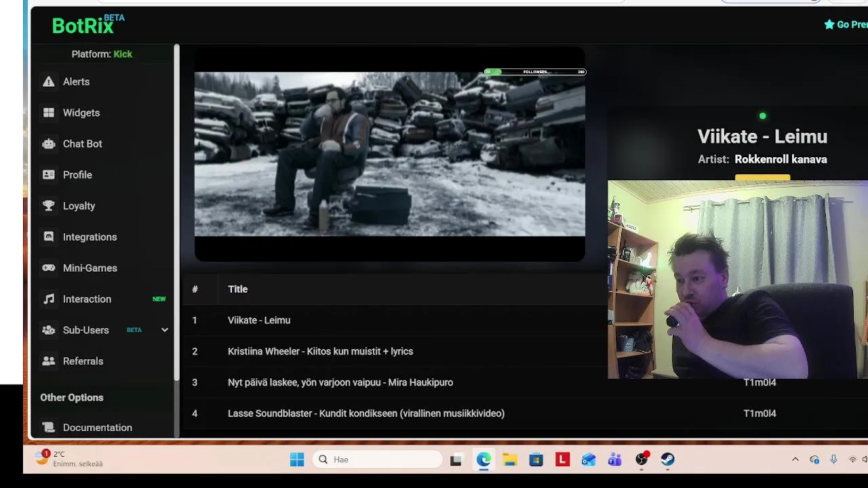Viewport: 868px width, 488px height.
Task: Open the red L app on taskbar
Action: tap(562, 460)
